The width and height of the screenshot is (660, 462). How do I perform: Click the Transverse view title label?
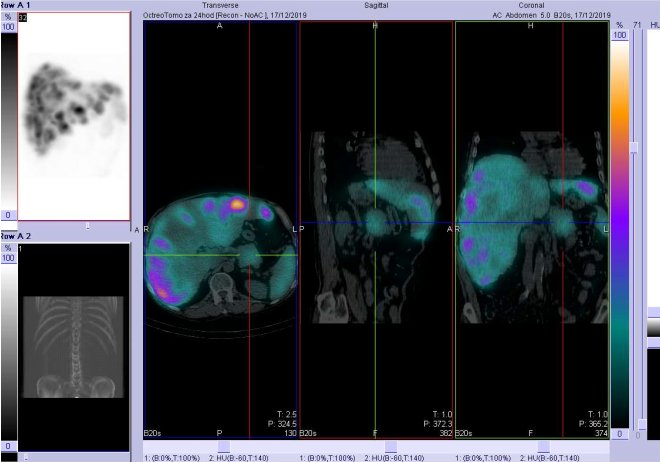pyautogui.click(x=221, y=5)
